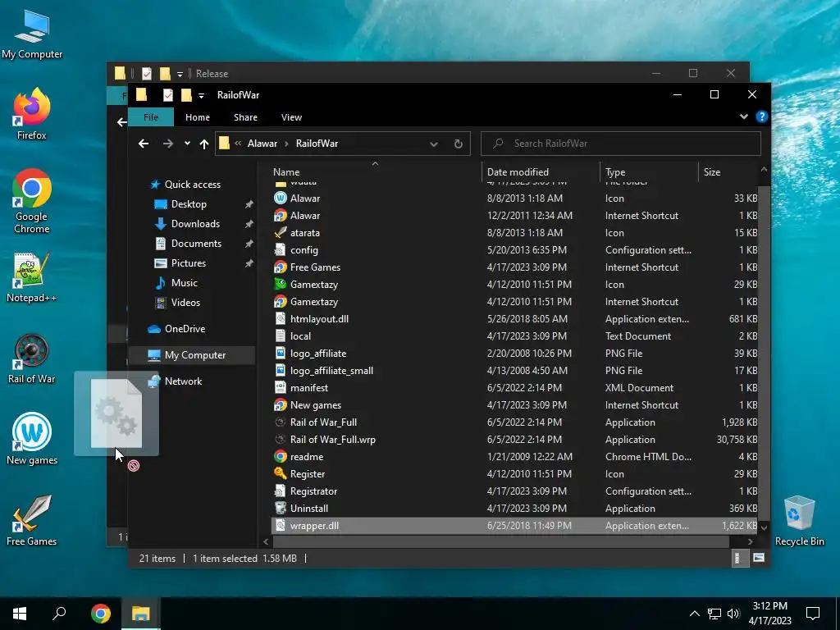Screen dimensions: 840x630
Task: Open the Recycle Bin
Action: (799, 521)
